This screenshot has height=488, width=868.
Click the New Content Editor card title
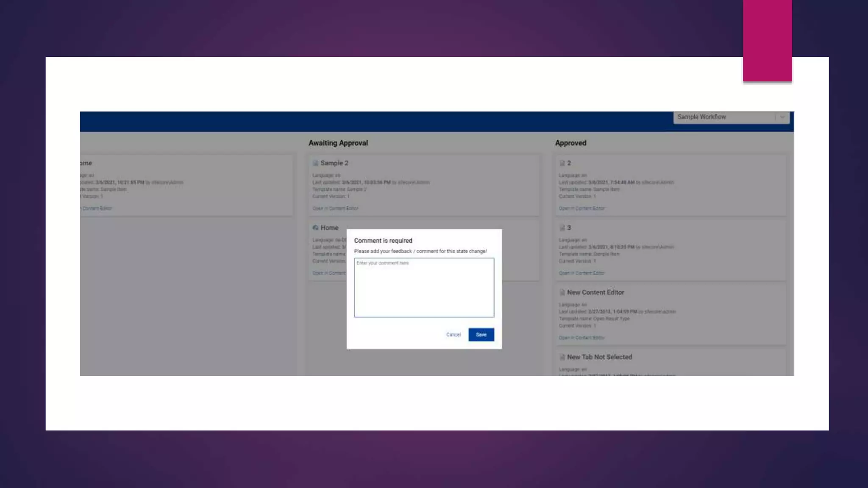click(595, 293)
